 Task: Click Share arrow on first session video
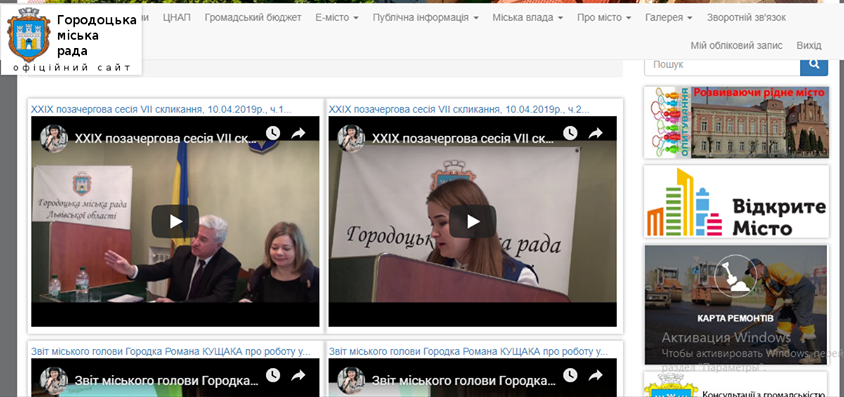298,133
